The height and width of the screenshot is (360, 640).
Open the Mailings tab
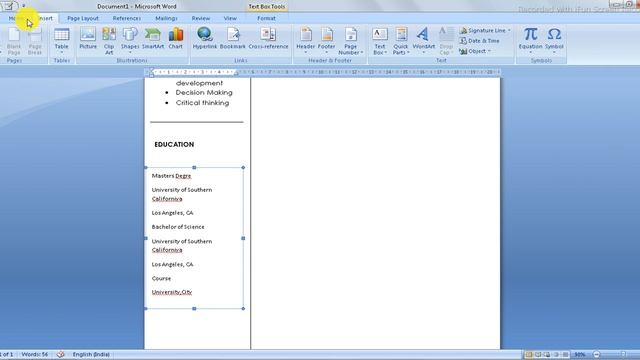pos(166,18)
